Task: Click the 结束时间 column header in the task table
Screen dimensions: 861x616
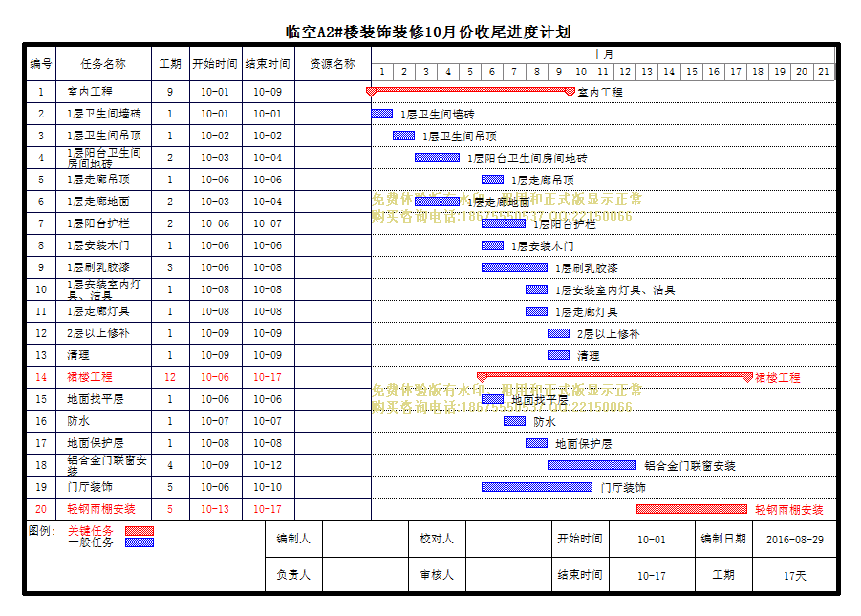Action: 268,64
